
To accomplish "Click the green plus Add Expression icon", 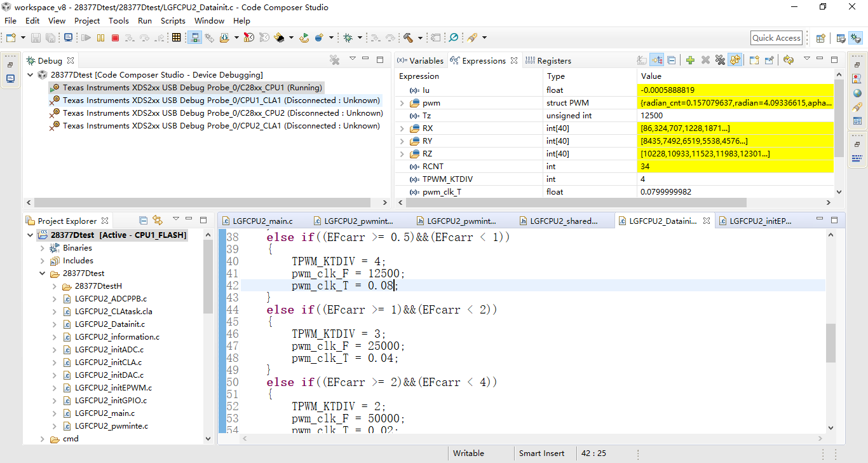I will pos(690,60).
